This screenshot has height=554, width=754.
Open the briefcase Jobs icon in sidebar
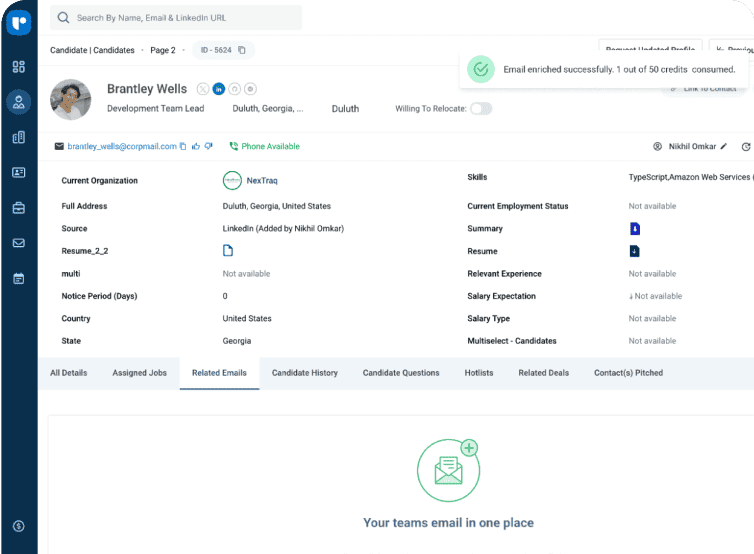point(18,208)
